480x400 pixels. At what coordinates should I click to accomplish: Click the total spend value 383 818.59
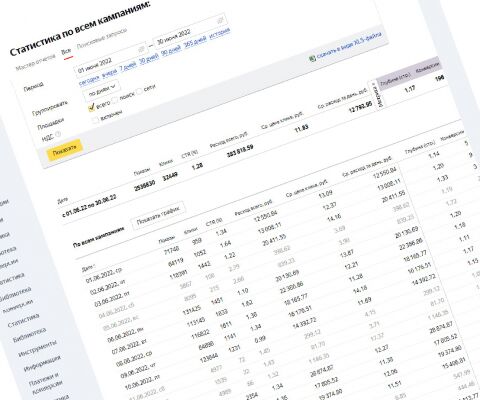click(240, 151)
